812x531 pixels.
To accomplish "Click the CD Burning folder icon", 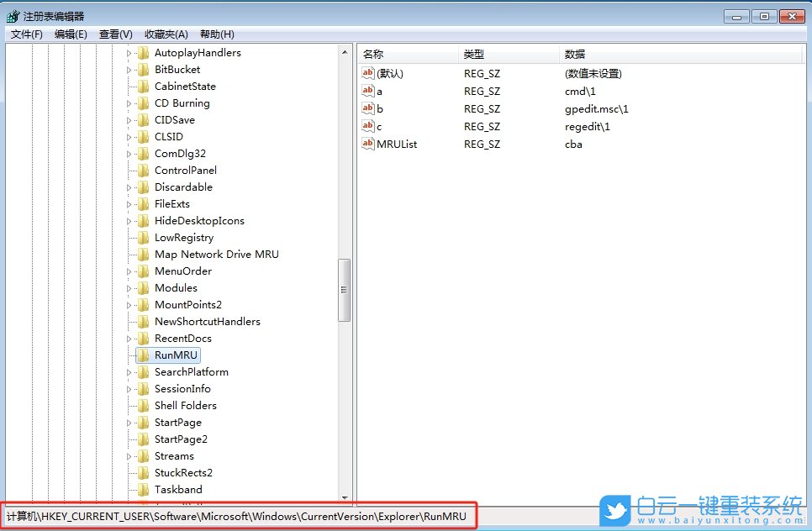I will [x=143, y=103].
